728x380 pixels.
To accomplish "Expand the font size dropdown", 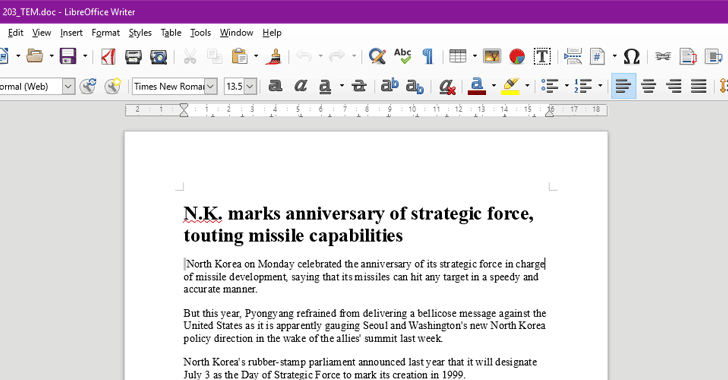I will click(250, 86).
